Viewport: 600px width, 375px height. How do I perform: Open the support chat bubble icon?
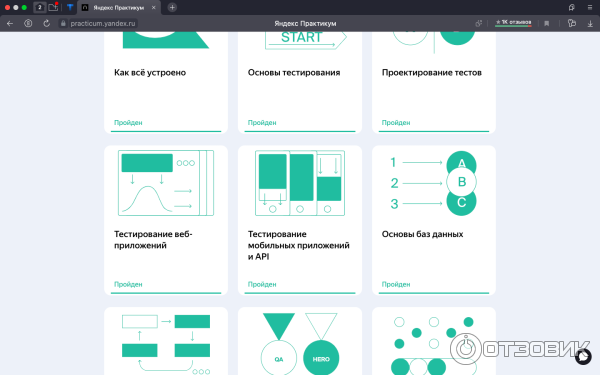click(583, 357)
